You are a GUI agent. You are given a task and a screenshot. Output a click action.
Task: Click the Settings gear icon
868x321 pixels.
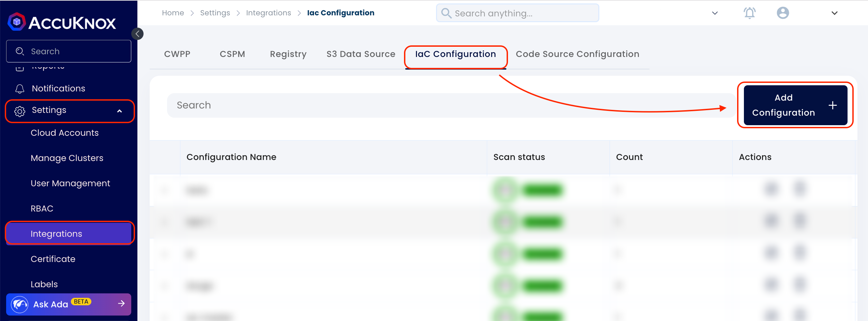pos(20,111)
